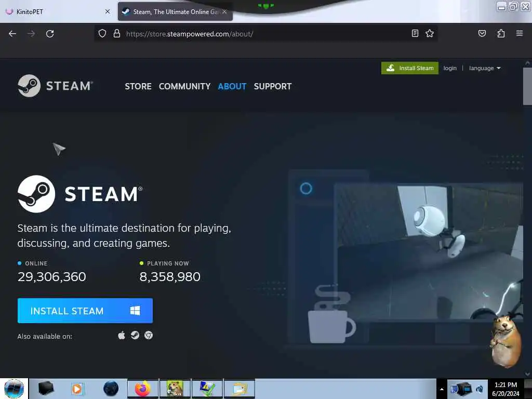
Task: Open the Pocket save icon
Action: click(x=482, y=33)
